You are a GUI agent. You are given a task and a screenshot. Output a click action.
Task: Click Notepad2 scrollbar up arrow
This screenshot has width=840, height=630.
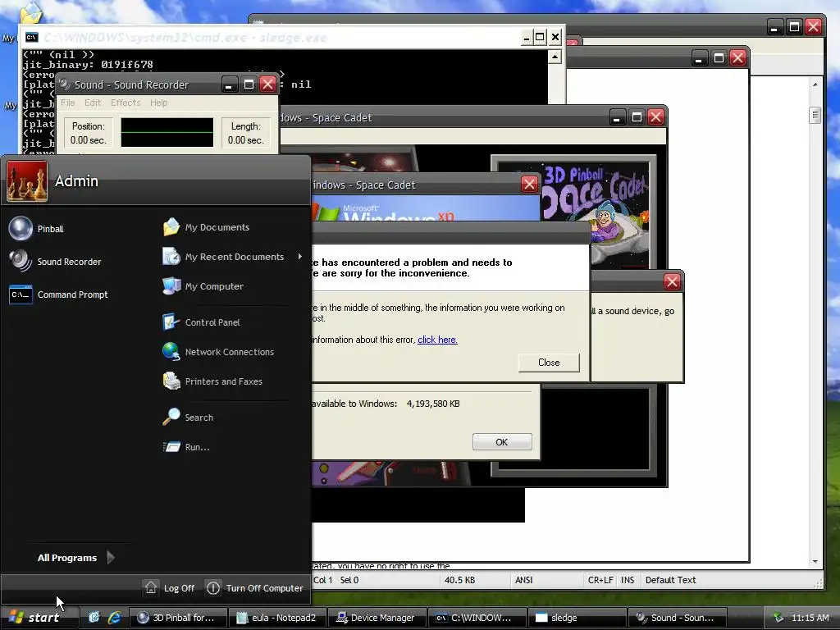[815, 84]
